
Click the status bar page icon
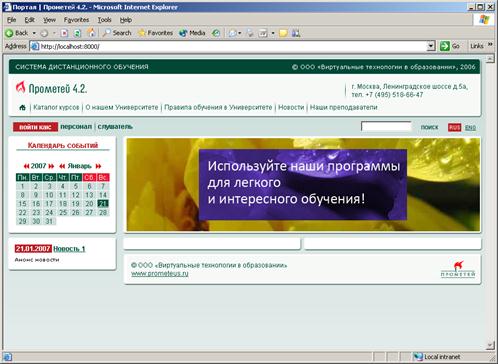click(7, 357)
